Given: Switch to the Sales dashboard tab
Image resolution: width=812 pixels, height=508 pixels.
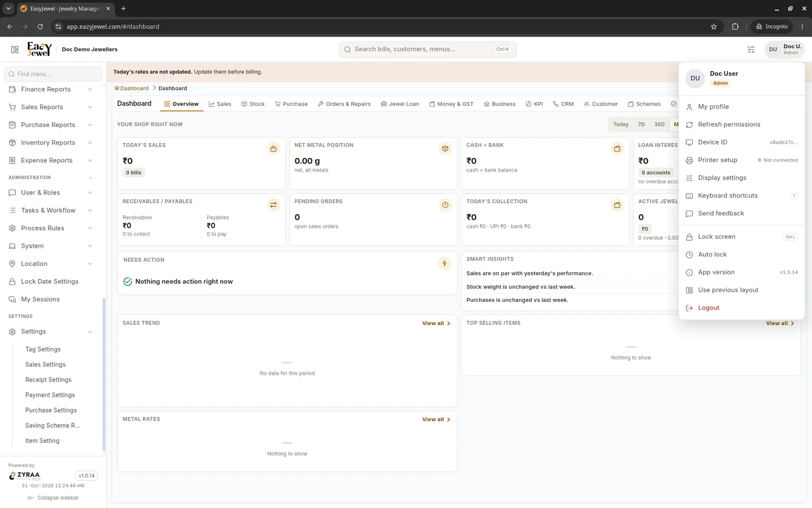Looking at the screenshot, I should point(220,104).
